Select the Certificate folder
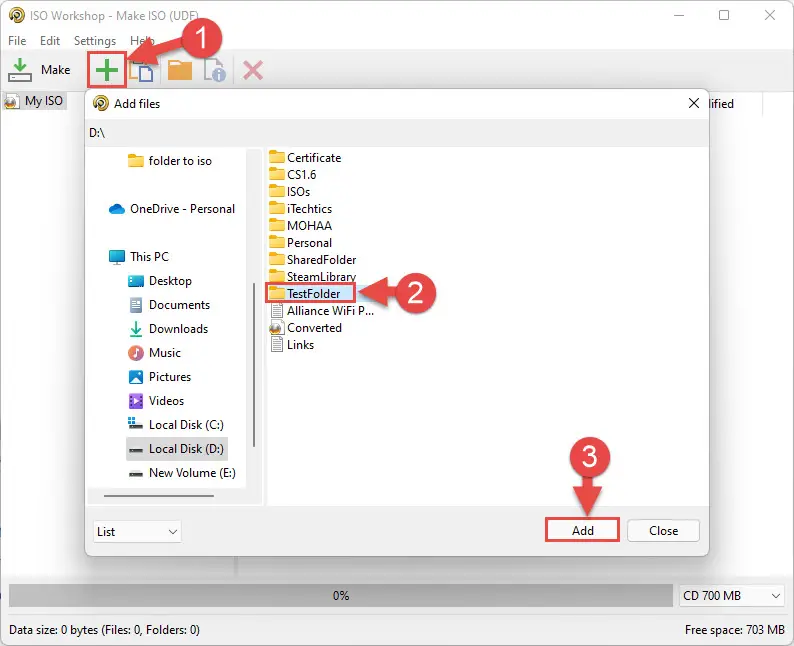Image resolution: width=794 pixels, height=646 pixels. coord(305,157)
